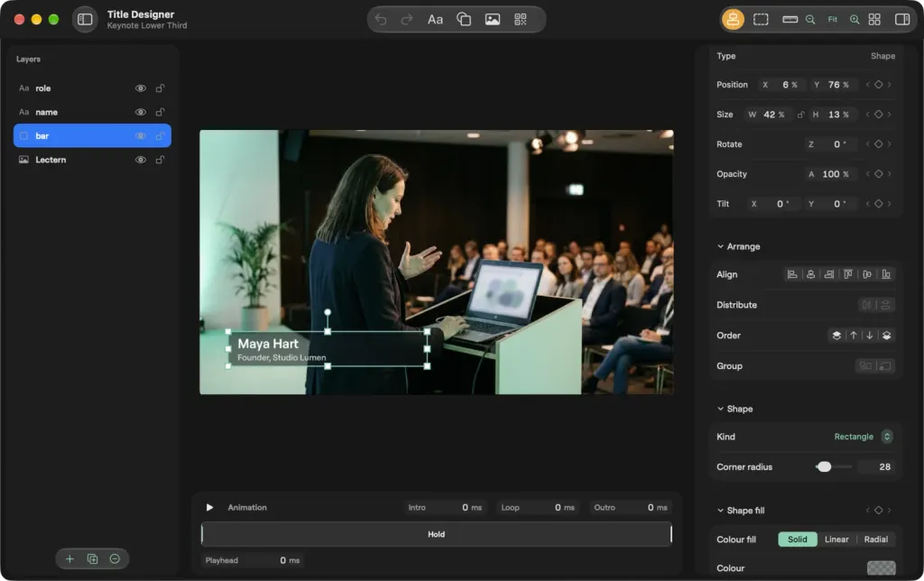Collapse the Shape section
The width and height of the screenshot is (924, 581).
click(720, 409)
